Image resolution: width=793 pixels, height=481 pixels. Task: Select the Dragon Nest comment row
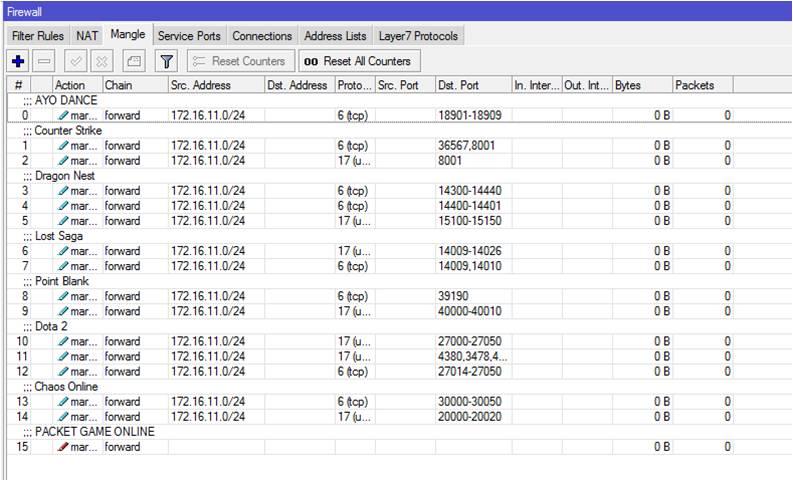point(400,176)
